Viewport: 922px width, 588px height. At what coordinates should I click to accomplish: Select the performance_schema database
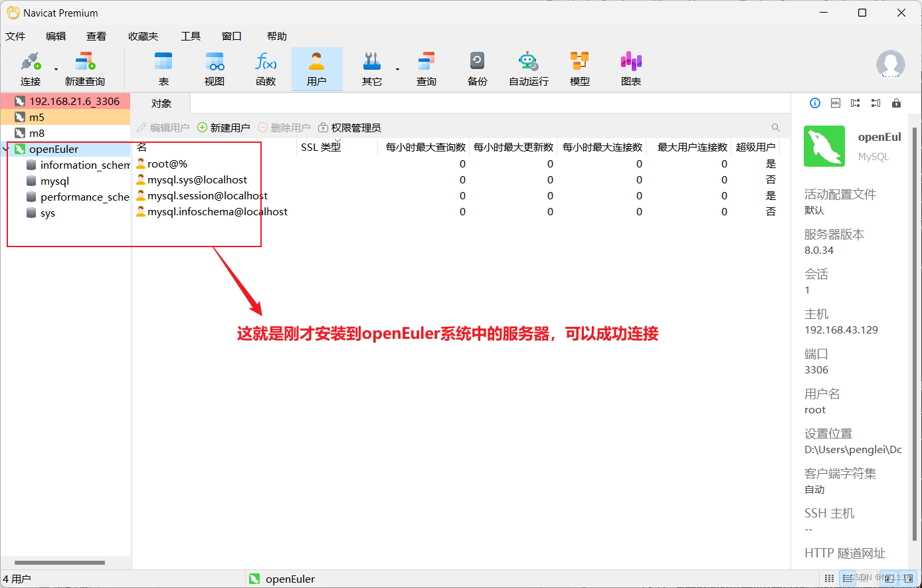(x=78, y=197)
